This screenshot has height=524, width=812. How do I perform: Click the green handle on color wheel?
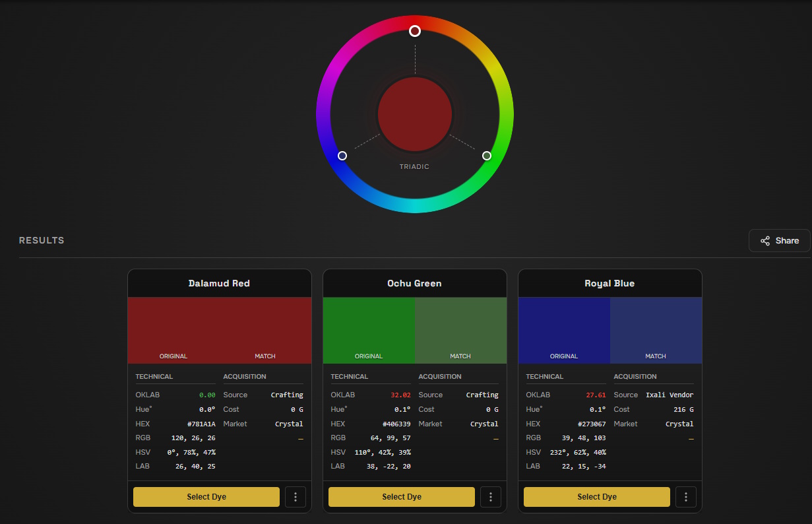click(x=487, y=156)
